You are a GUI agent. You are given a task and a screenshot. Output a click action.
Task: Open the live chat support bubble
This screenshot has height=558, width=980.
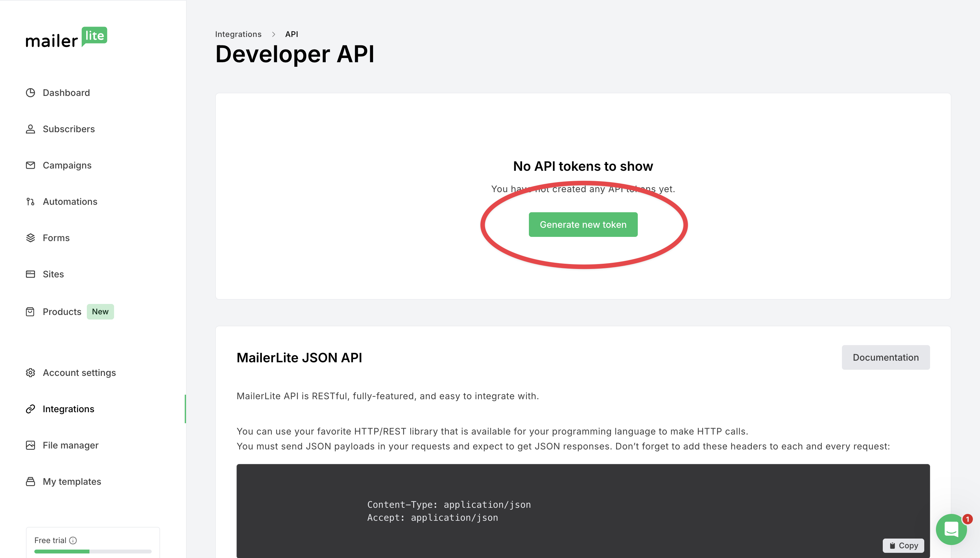click(951, 529)
